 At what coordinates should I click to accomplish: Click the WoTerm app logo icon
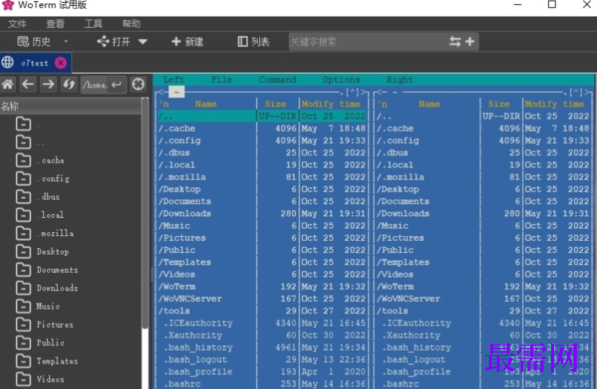pos(8,5)
